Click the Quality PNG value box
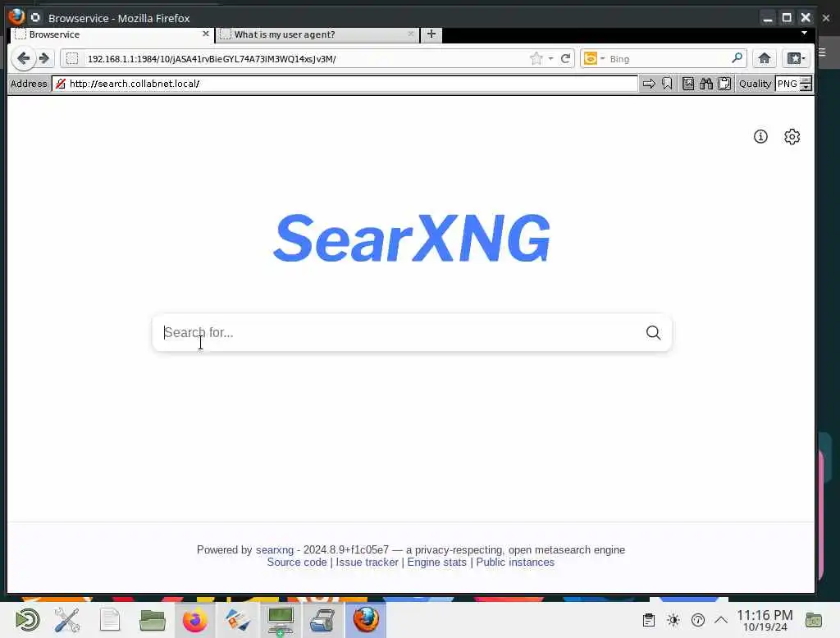The image size is (840, 638). click(x=787, y=84)
